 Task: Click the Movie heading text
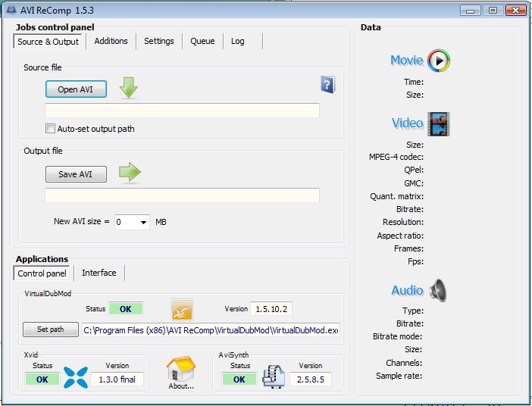pos(407,61)
